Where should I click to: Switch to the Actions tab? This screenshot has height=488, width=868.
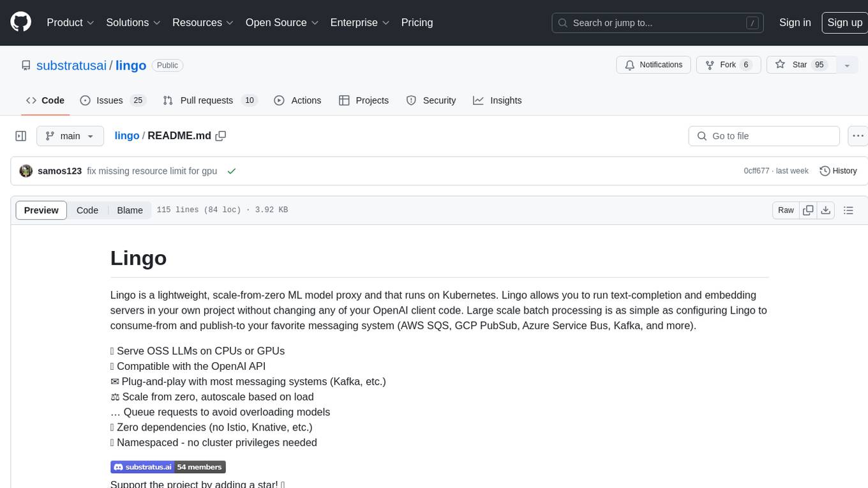pos(297,100)
